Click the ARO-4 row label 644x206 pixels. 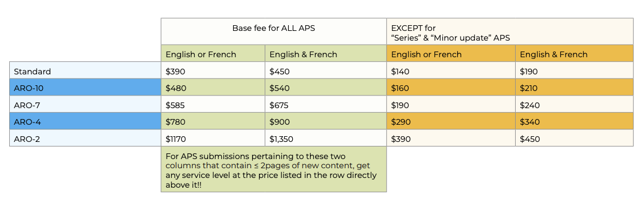click(x=85, y=121)
